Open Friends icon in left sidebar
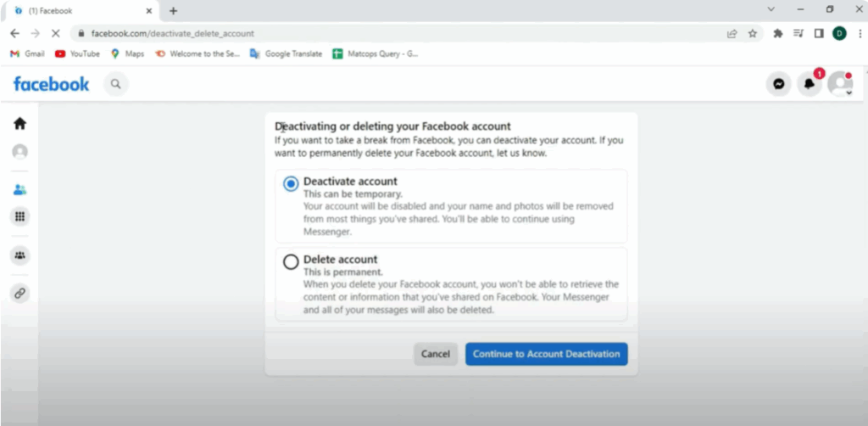The image size is (868, 426). click(20, 190)
